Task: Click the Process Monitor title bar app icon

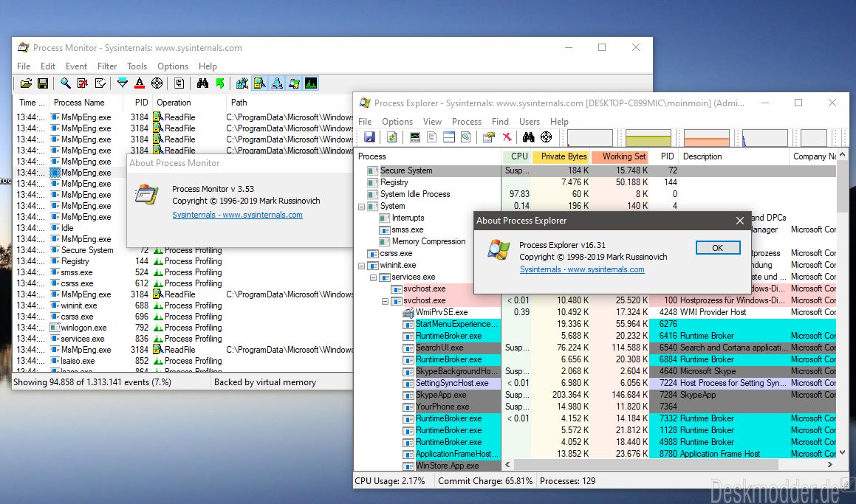Action: tap(23, 47)
